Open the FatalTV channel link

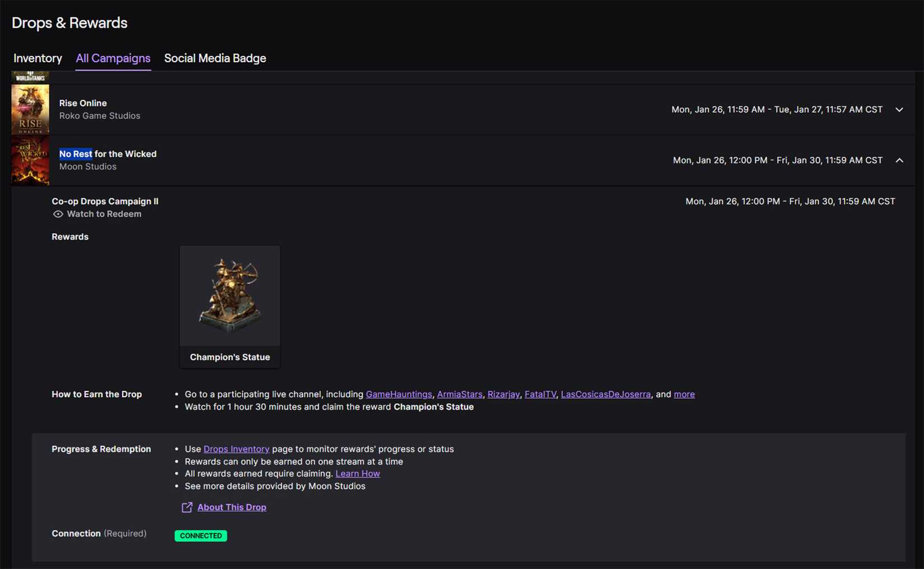[540, 394]
